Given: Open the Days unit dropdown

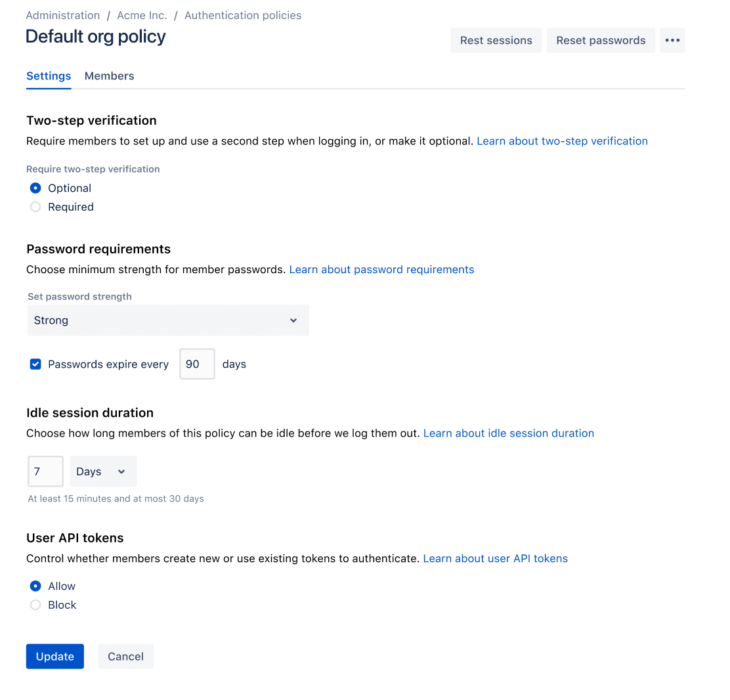Looking at the screenshot, I should click(102, 471).
